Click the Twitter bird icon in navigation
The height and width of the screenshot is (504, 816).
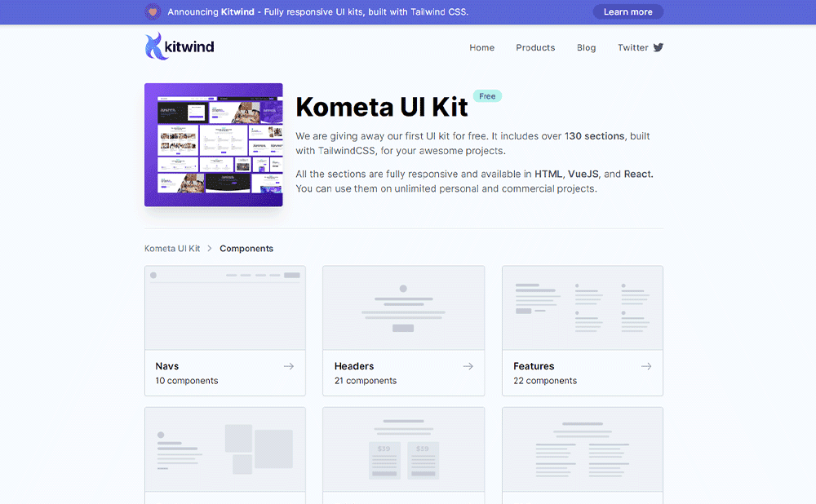point(659,47)
